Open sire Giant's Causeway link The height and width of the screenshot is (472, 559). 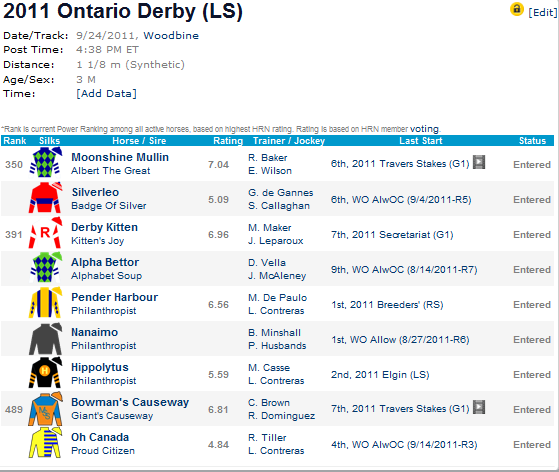(x=112, y=416)
